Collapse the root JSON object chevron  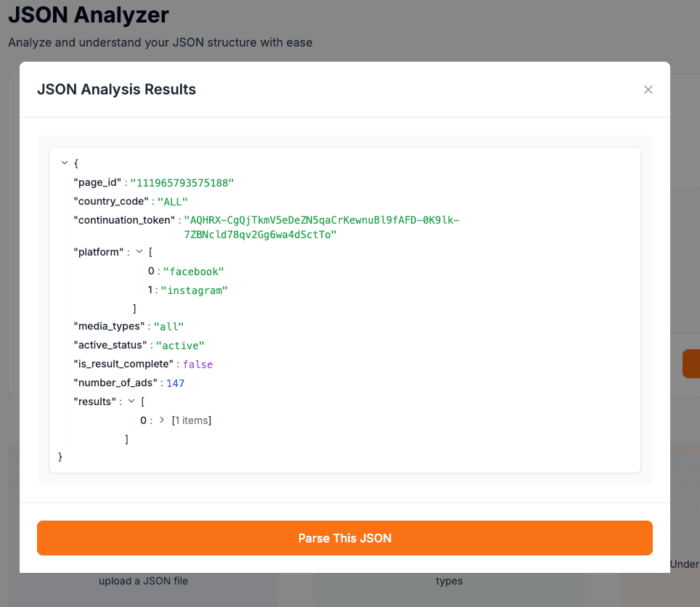[63, 163]
